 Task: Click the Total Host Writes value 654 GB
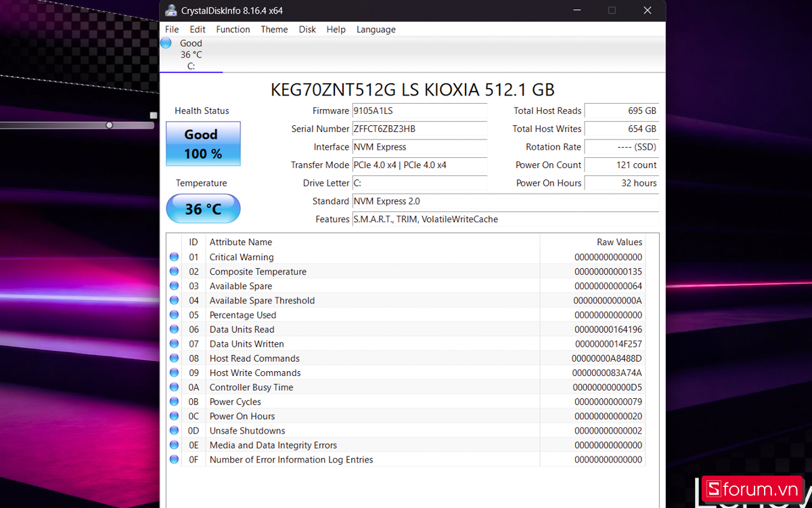[x=621, y=129]
